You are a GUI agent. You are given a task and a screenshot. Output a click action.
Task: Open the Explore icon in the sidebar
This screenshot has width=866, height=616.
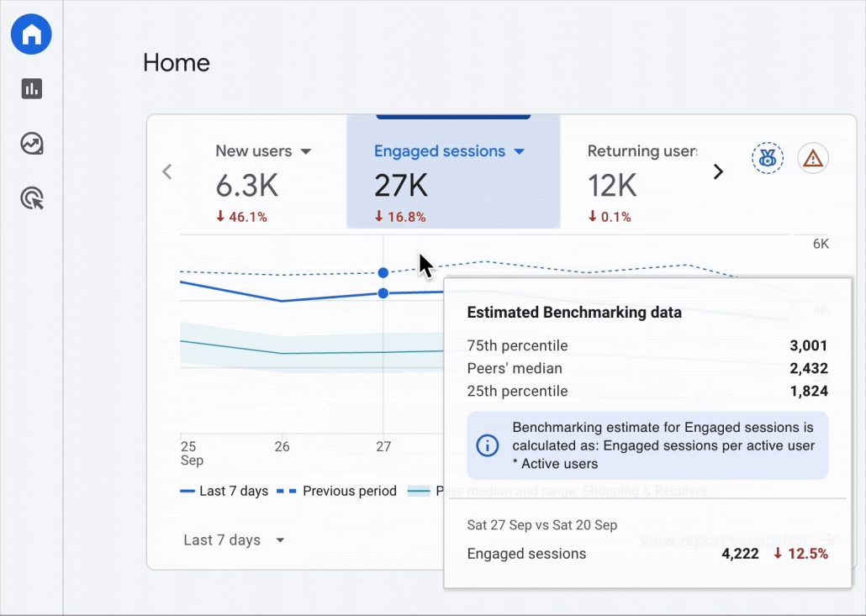32,144
